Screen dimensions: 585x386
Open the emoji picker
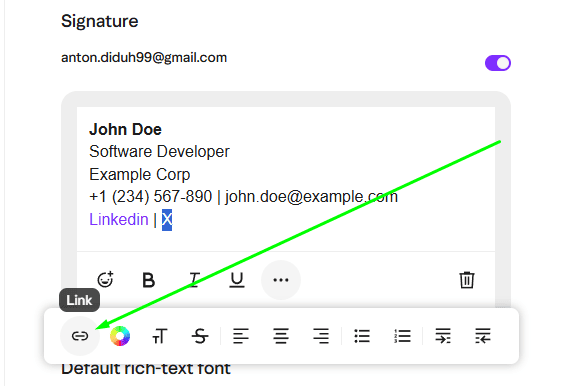pyautogui.click(x=105, y=279)
